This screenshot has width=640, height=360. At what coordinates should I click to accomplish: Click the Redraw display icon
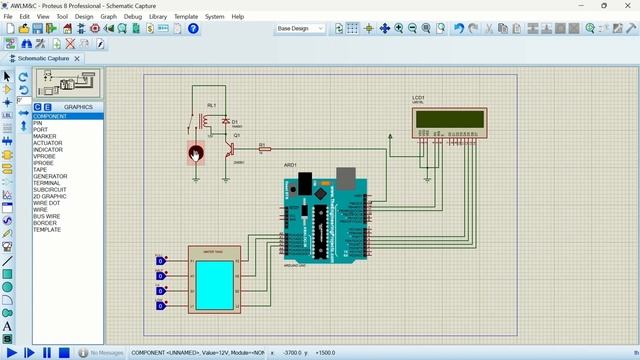(x=339, y=29)
